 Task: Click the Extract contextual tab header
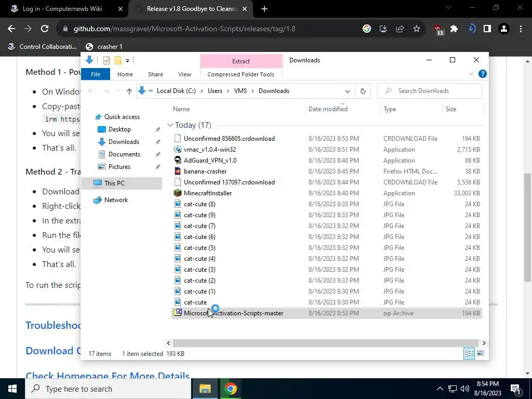(x=241, y=61)
